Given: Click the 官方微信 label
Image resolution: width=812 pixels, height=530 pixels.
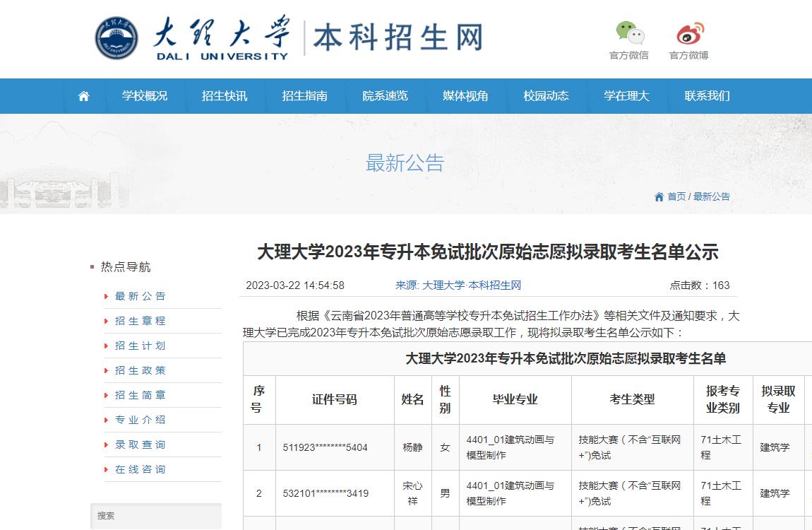Looking at the screenshot, I should (x=629, y=55).
